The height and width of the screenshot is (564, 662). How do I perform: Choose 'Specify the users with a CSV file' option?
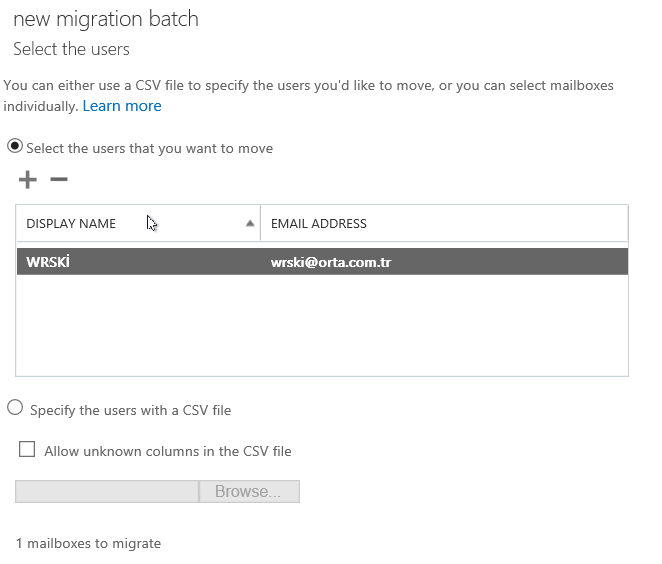pyautogui.click(x=15, y=408)
